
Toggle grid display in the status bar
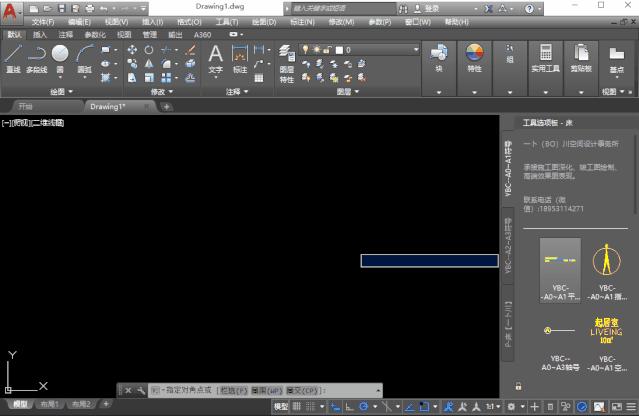(x=299, y=407)
